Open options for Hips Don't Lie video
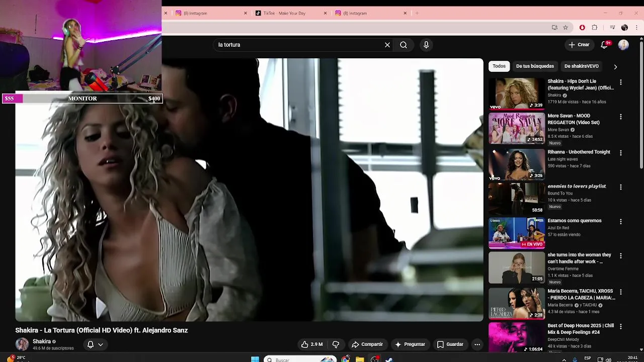This screenshot has height=362, width=644. pyautogui.click(x=620, y=82)
